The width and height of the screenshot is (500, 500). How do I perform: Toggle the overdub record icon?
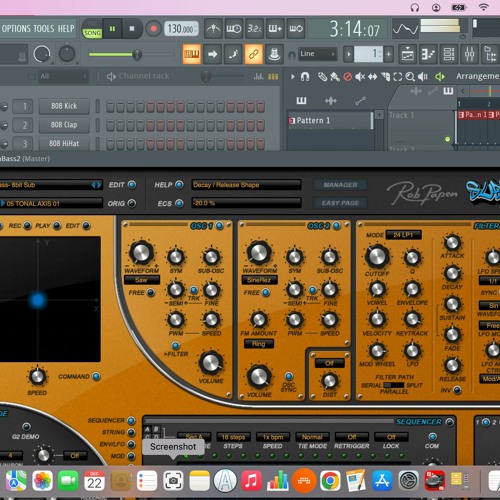[275, 29]
